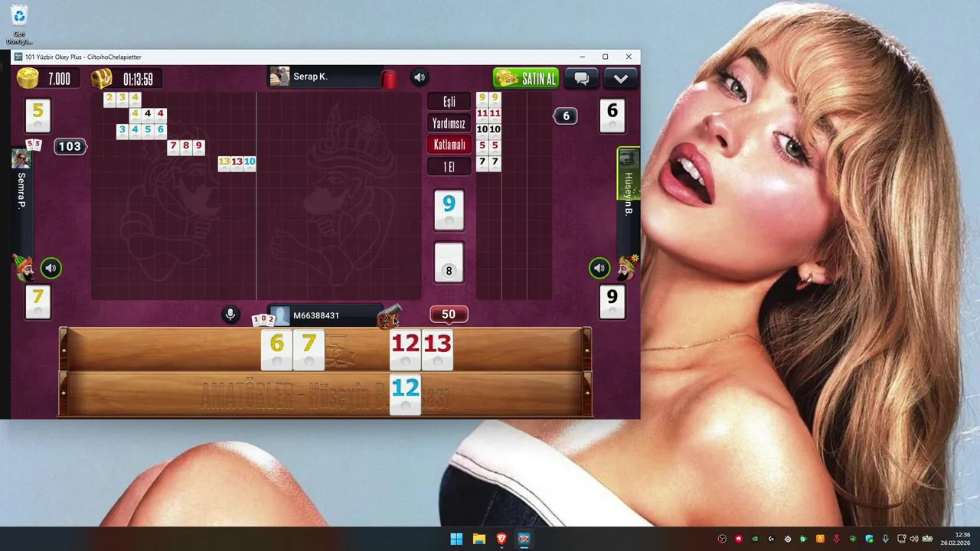The height and width of the screenshot is (551, 980).
Task: Click the cannon icon beside M66388431
Action: tap(388, 317)
